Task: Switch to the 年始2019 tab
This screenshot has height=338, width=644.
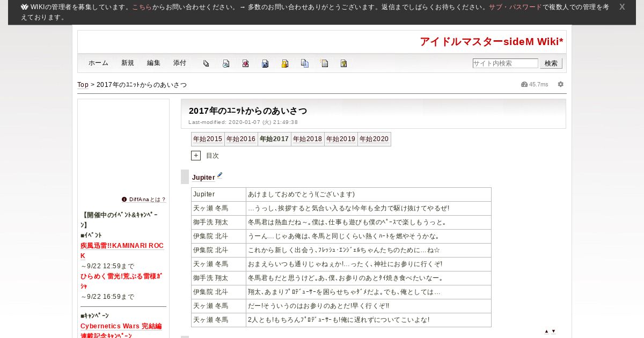Action: 341,139
